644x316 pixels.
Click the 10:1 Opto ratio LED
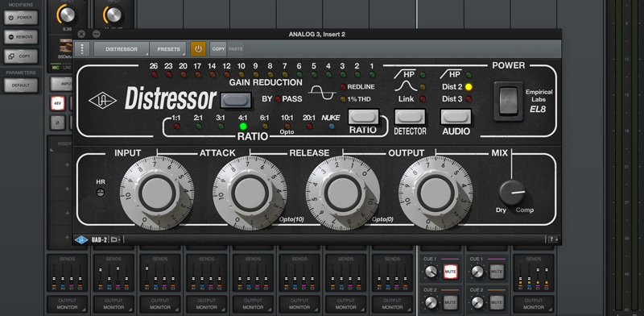[x=287, y=126]
